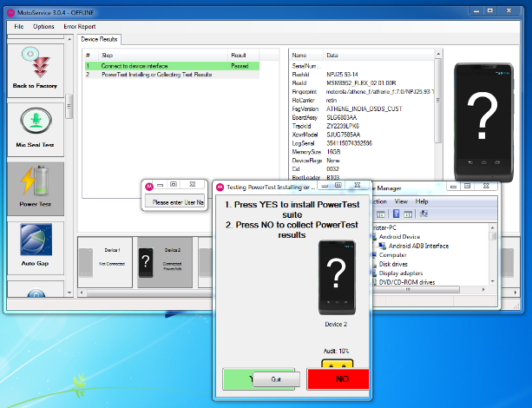Click the Device Manager tree scroll up arrow
Viewport: 532px width, 408px height.
pyautogui.click(x=493, y=227)
